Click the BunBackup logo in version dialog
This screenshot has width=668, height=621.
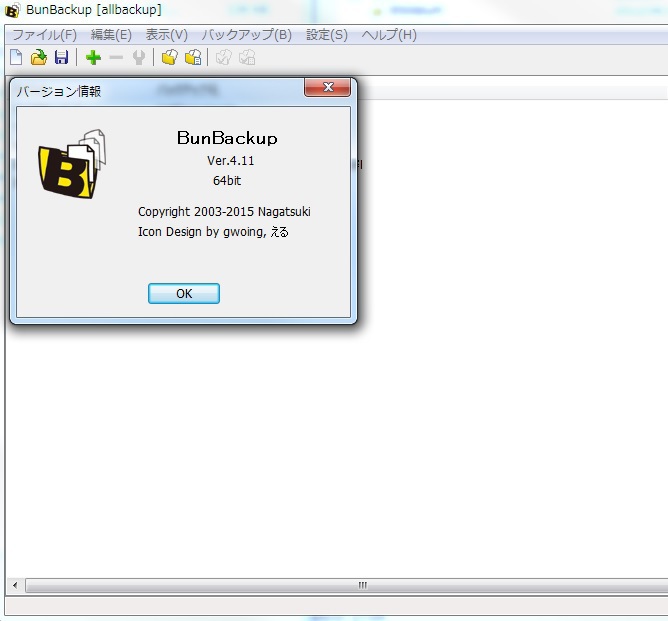[72, 164]
